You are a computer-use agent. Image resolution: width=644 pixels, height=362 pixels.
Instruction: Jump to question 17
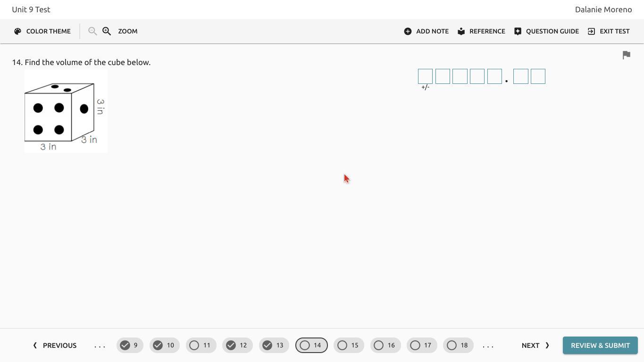pyautogui.click(x=422, y=346)
